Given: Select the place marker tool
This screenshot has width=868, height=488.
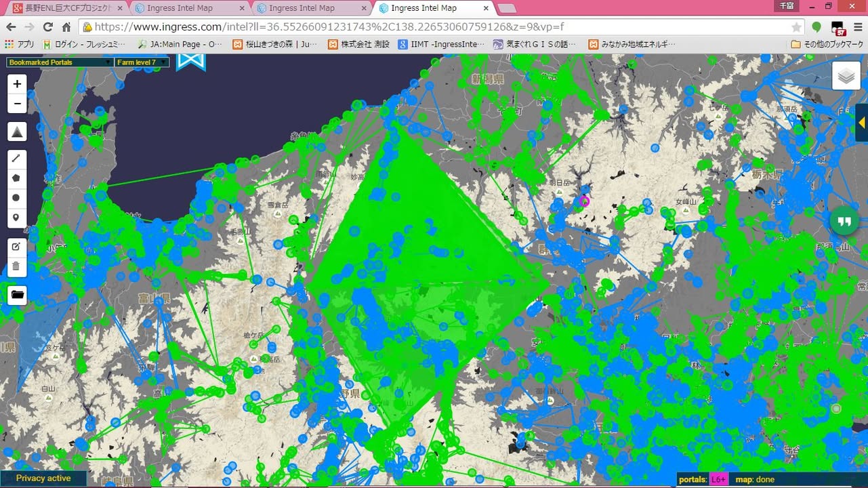Looking at the screenshot, I should [x=17, y=218].
